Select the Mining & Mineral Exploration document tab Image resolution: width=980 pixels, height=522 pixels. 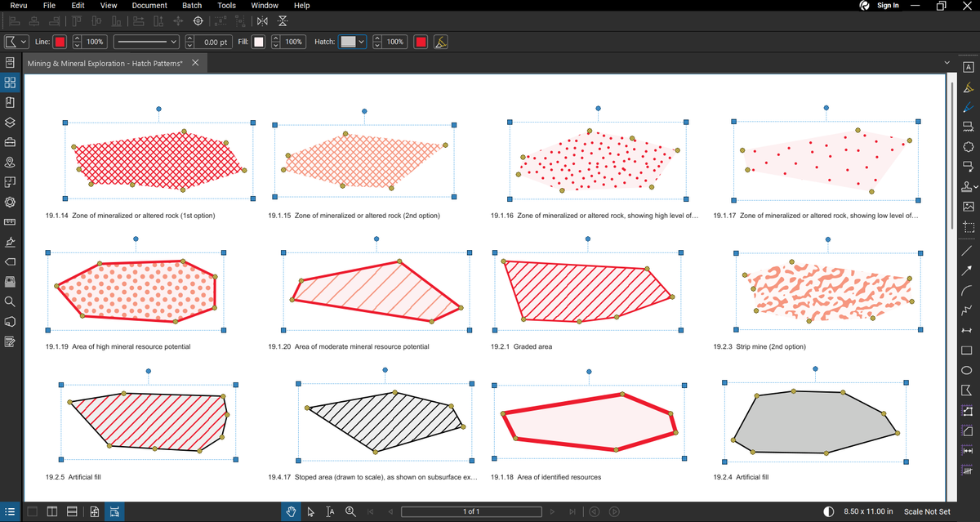tap(106, 64)
